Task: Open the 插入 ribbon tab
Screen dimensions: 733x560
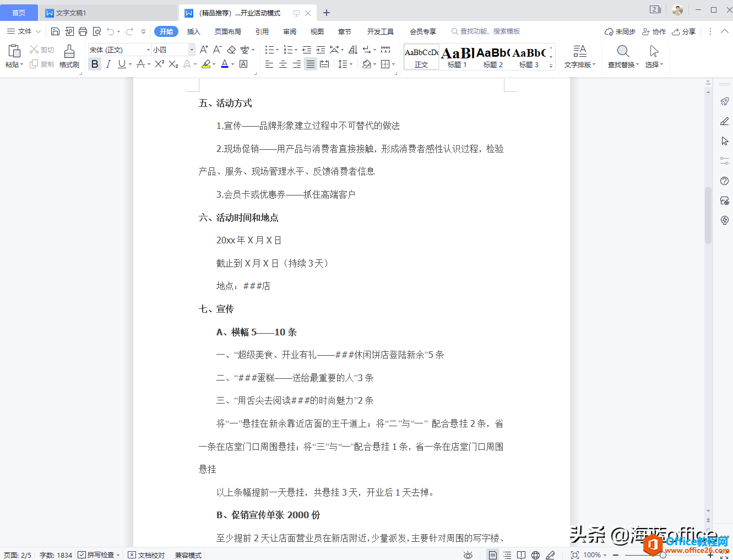Action: [193, 31]
